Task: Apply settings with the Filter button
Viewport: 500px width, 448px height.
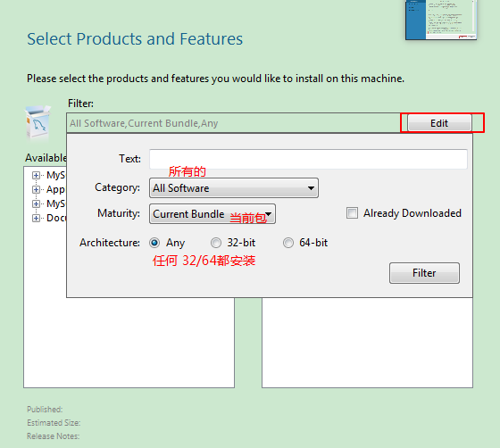Action: point(424,273)
